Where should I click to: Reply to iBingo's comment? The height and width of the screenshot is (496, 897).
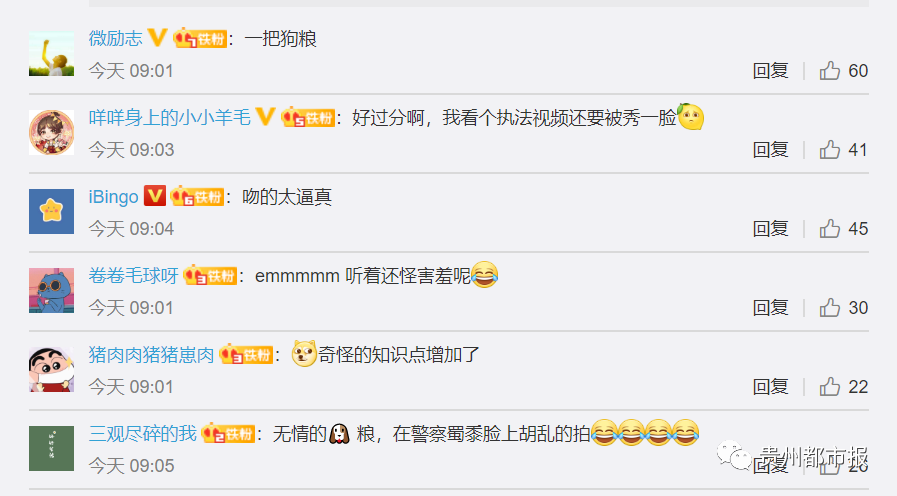coord(770,229)
